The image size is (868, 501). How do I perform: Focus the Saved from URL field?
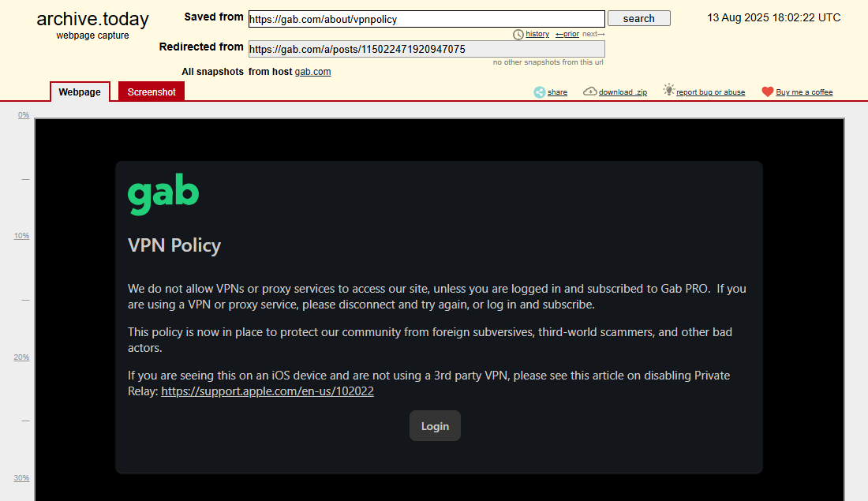click(x=426, y=19)
